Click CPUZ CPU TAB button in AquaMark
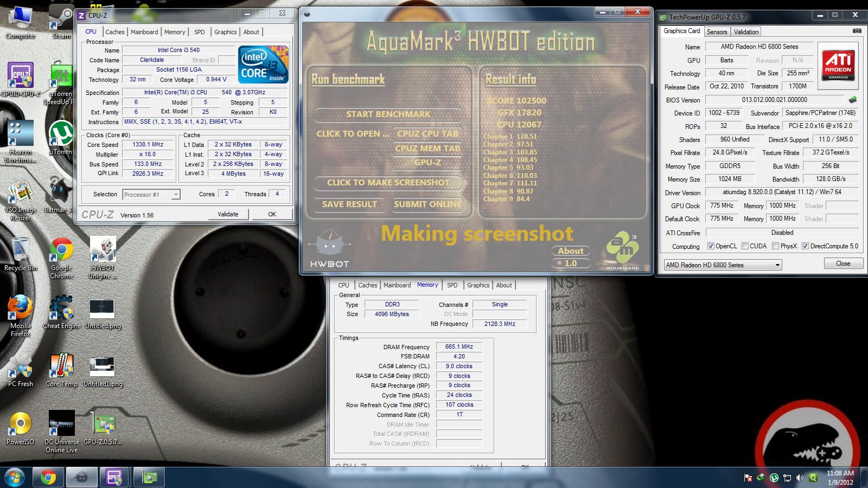The width and height of the screenshot is (868, 488). tap(427, 133)
